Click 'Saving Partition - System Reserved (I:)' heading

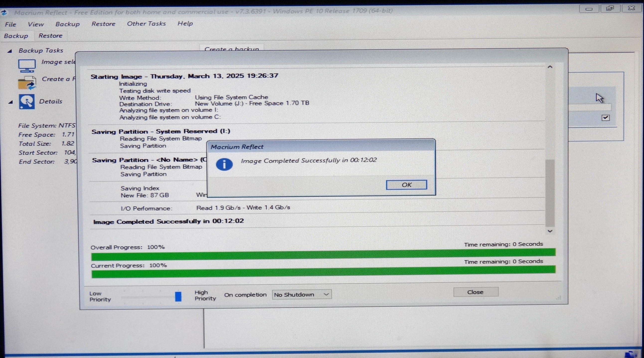point(161,131)
